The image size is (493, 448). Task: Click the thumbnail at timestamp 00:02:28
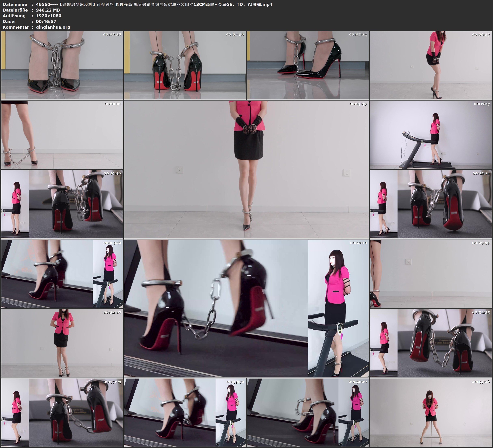(x=62, y=65)
